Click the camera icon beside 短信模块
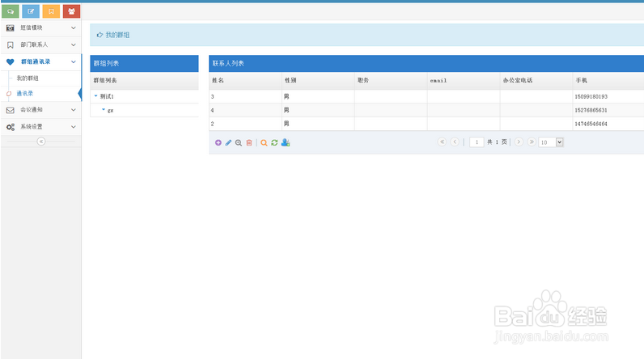 [x=11, y=28]
